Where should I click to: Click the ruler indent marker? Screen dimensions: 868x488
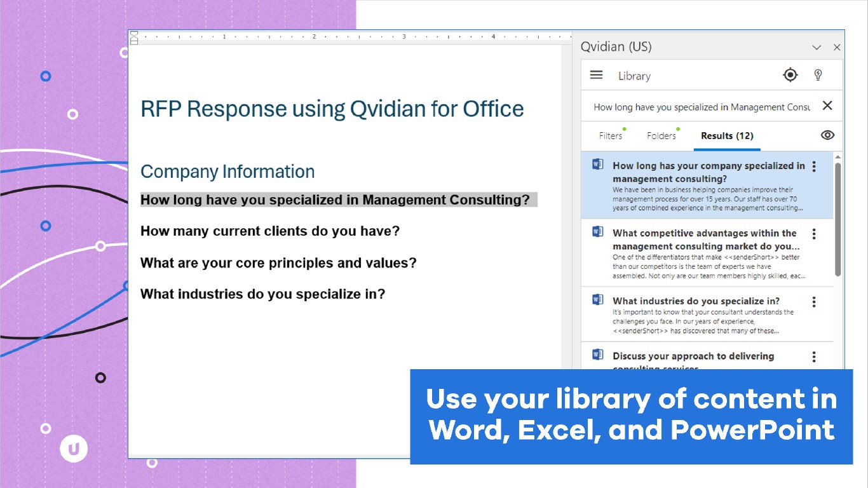point(134,37)
